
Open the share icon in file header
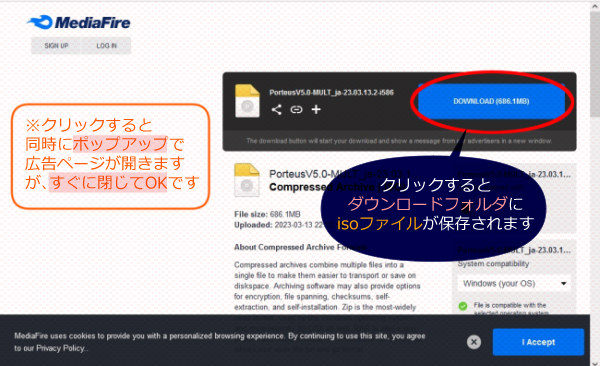coord(277,109)
